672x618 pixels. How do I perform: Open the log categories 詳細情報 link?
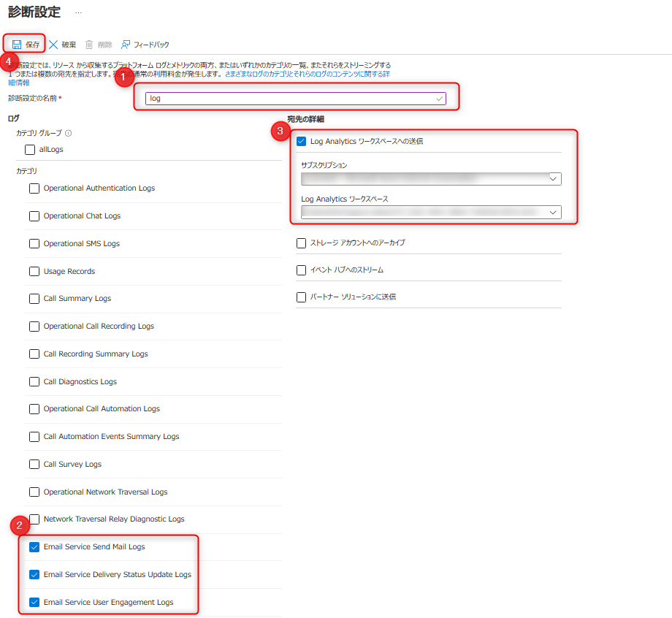18,83
